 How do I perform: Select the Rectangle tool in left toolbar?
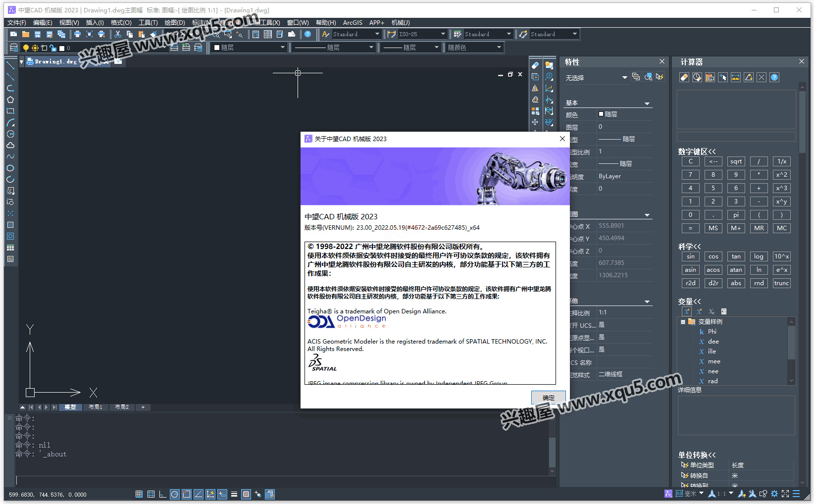10,111
